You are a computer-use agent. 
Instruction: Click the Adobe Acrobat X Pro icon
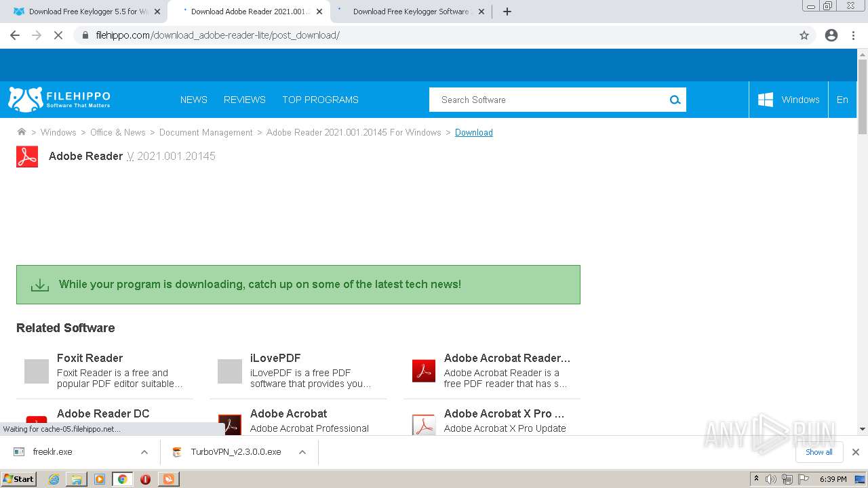point(424,425)
